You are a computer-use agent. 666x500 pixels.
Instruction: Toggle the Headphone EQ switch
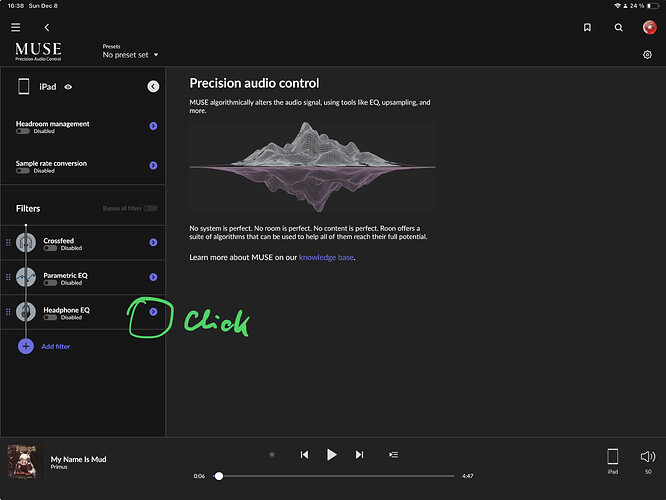point(50,318)
